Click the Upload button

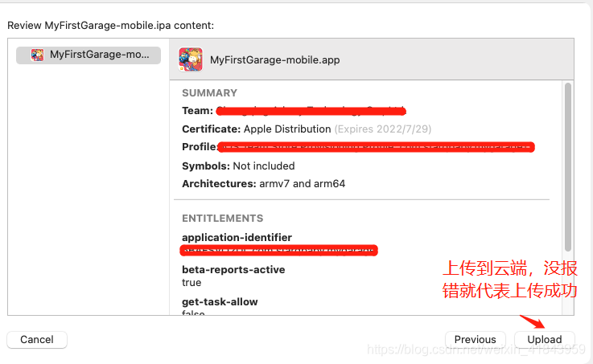[545, 339]
